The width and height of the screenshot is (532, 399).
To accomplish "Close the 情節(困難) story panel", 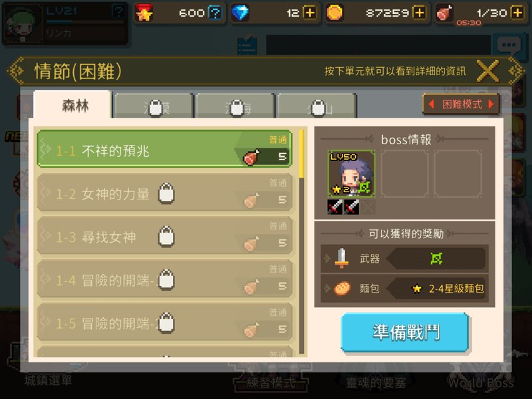I will click(487, 71).
